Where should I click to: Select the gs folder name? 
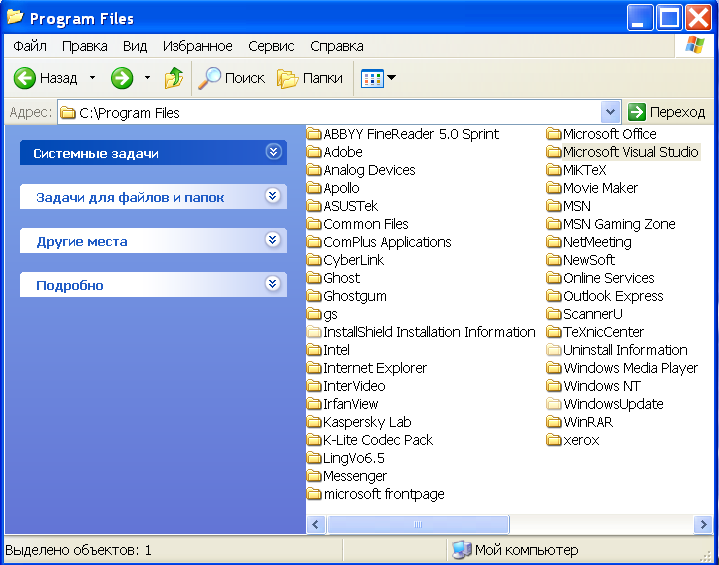click(x=331, y=314)
